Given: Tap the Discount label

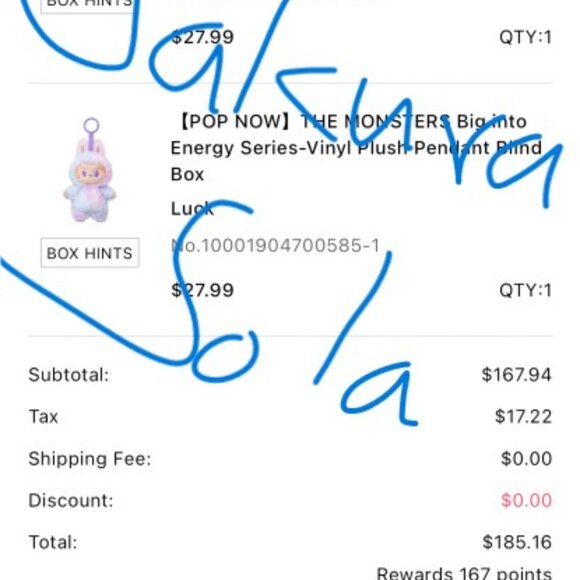Looking at the screenshot, I should pos(71,500).
